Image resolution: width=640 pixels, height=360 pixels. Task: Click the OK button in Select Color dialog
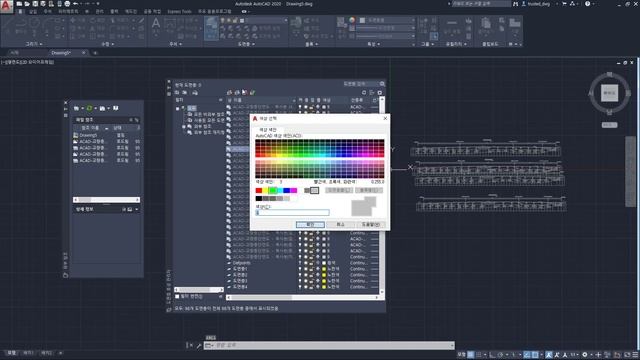coord(310,224)
